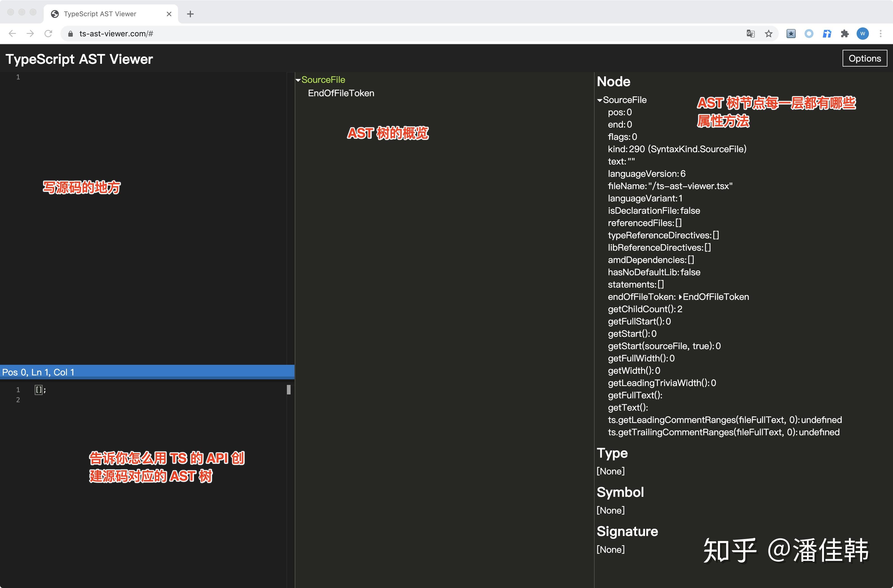893x588 pixels.
Task: Expand the endOfFileToken property arrow
Action: pos(680,297)
